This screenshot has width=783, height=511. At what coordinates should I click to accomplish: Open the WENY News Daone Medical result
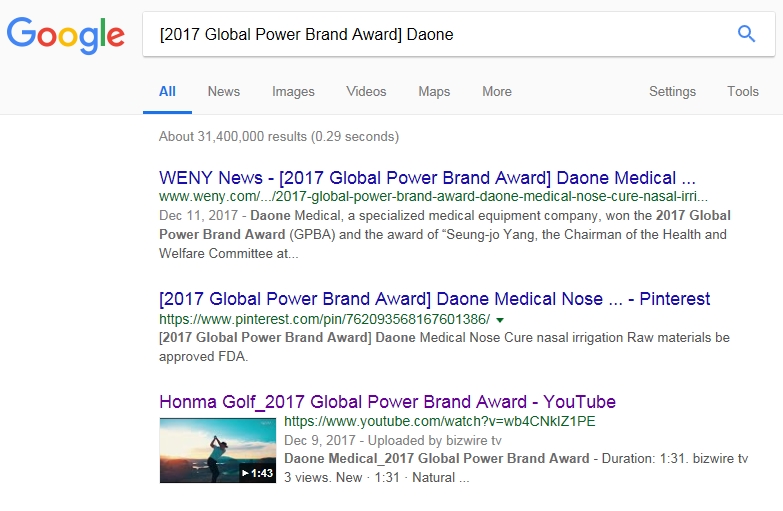(427, 178)
